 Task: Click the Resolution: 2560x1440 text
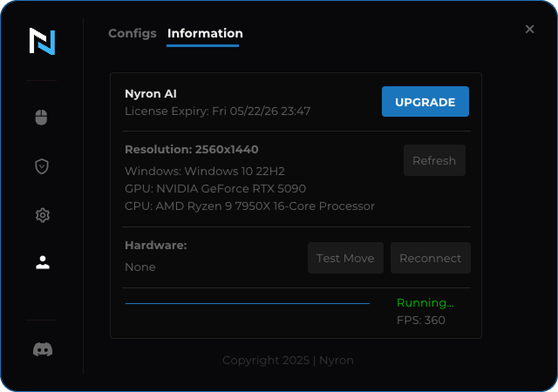[192, 150]
